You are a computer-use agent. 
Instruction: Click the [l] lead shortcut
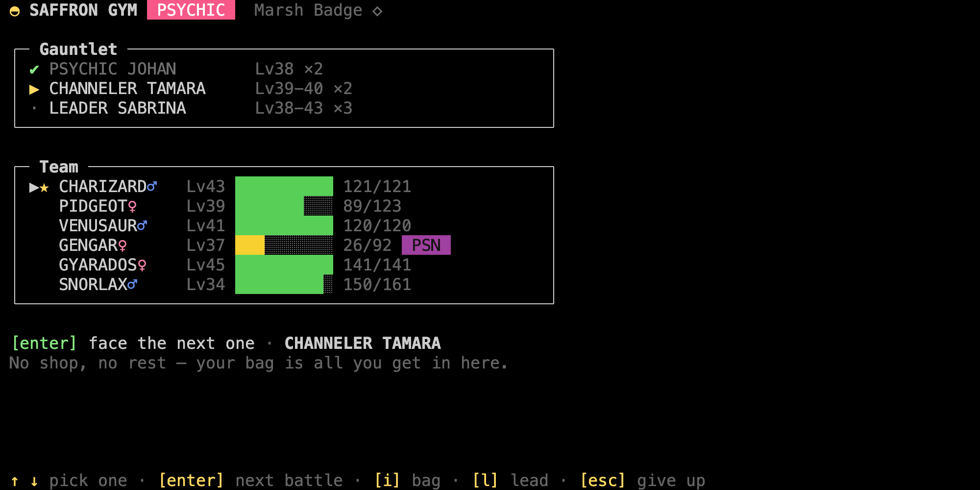[x=510, y=481]
